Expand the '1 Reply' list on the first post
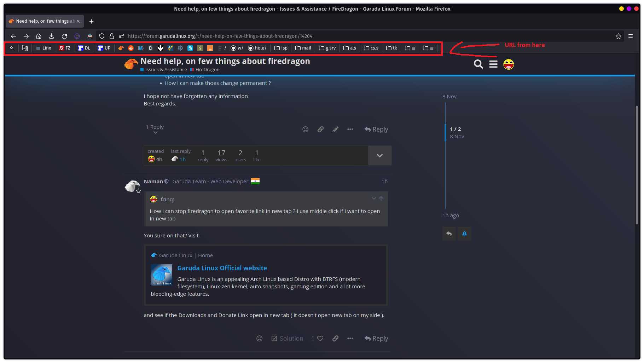Viewport: 644px width, 363px height. (155, 129)
